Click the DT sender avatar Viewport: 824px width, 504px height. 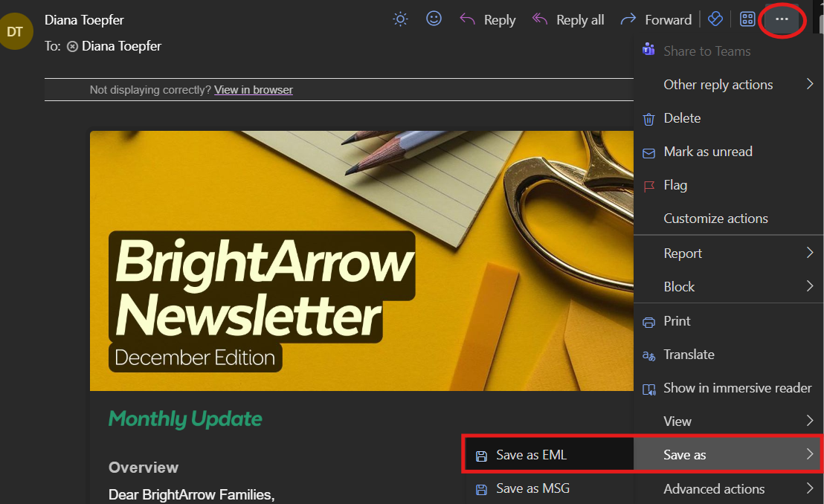tap(15, 31)
